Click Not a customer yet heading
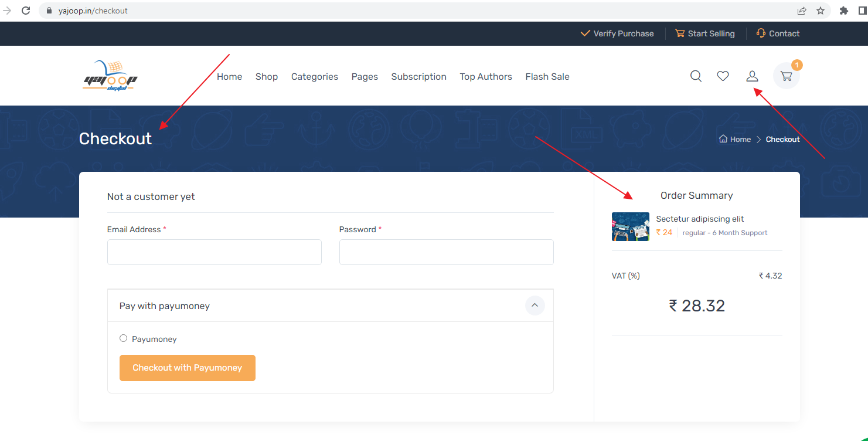Screen dimensions: 868x441 tap(151, 197)
